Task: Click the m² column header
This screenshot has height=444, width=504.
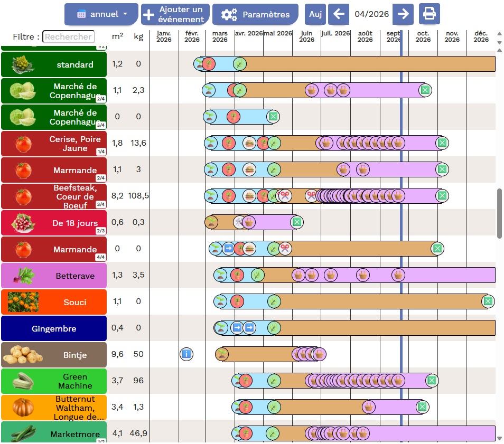Action: (117, 36)
